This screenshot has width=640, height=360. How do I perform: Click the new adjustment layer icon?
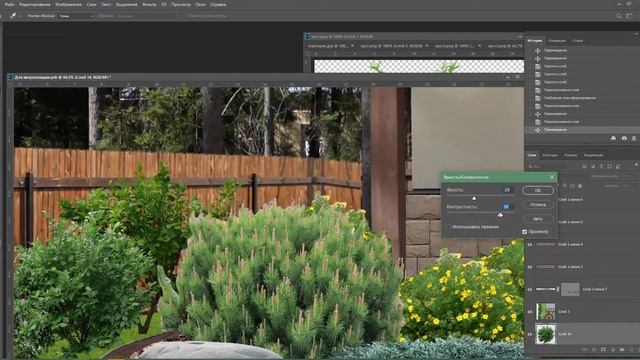tap(613, 350)
